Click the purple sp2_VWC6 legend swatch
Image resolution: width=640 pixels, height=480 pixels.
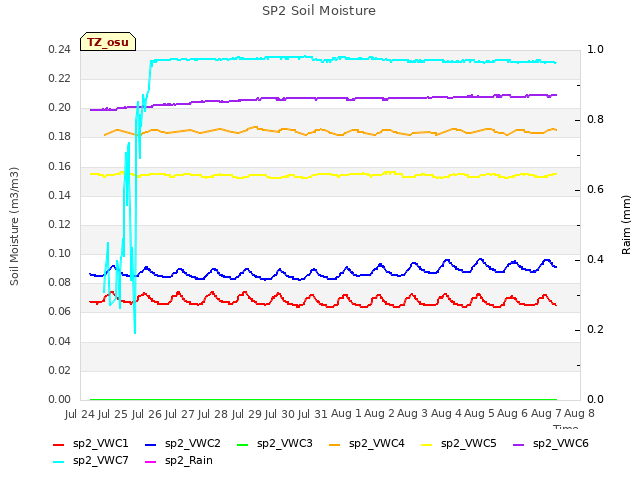click(x=519, y=444)
